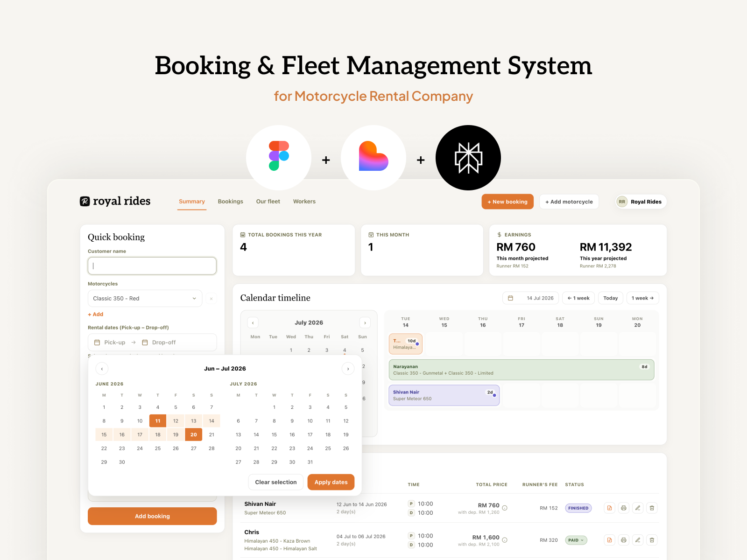Image resolution: width=747 pixels, height=560 pixels.
Task: Open the invoice document for Chris booking
Action: coord(609,540)
